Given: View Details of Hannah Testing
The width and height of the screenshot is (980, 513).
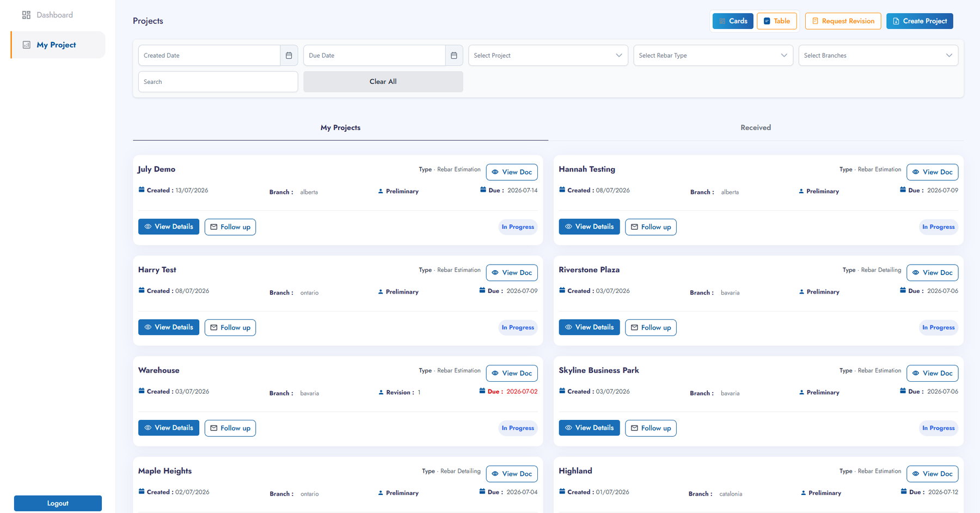Looking at the screenshot, I should (589, 227).
